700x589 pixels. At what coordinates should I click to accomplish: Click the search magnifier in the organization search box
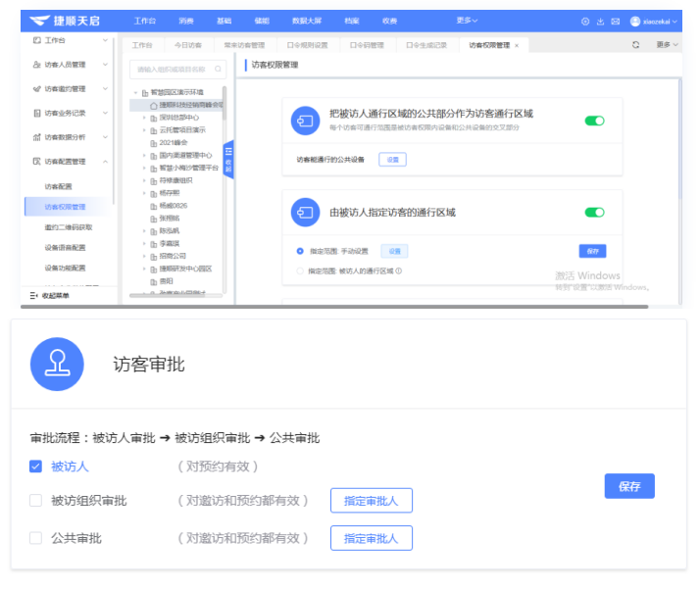tap(218, 69)
